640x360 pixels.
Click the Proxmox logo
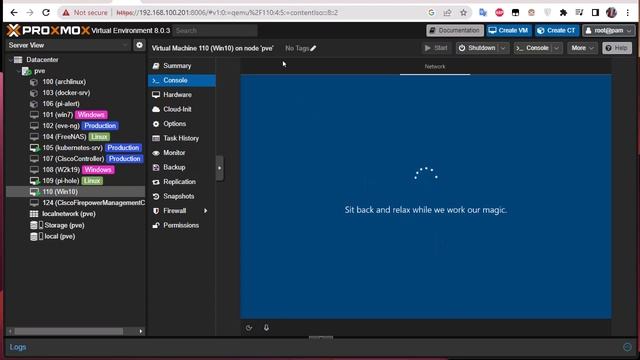pos(48,30)
